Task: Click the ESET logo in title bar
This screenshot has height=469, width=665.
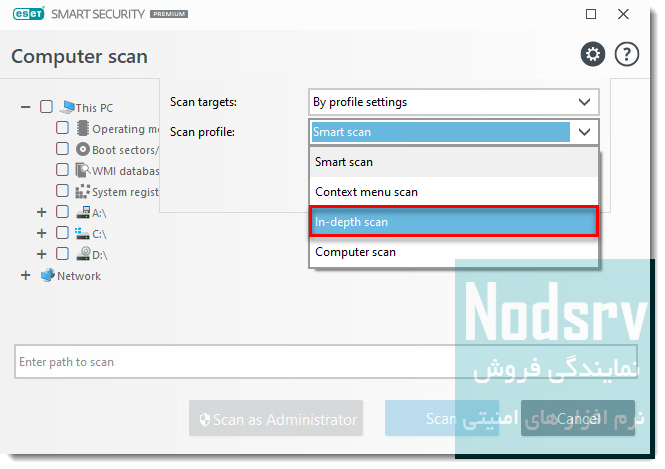Action: (28, 14)
